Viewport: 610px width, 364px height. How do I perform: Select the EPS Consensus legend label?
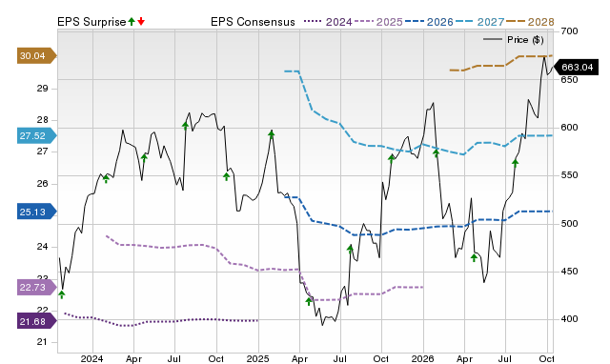[x=253, y=22]
